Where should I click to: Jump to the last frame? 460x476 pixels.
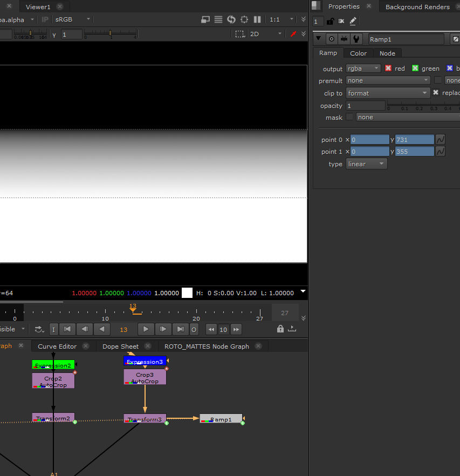pos(180,329)
